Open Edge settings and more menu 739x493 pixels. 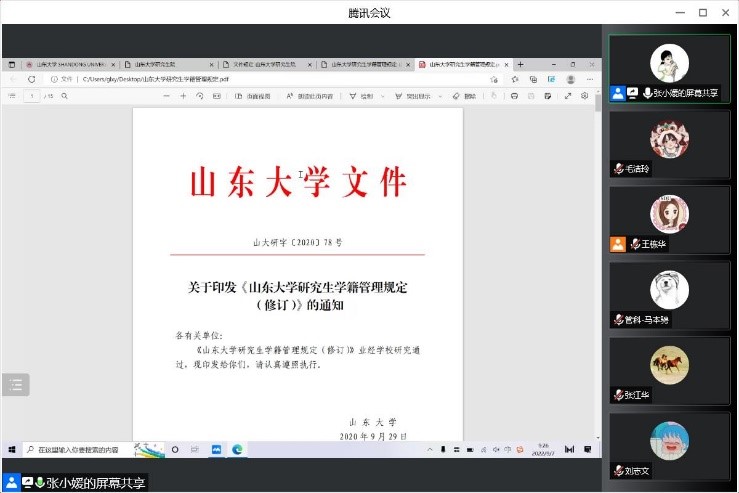click(590, 79)
